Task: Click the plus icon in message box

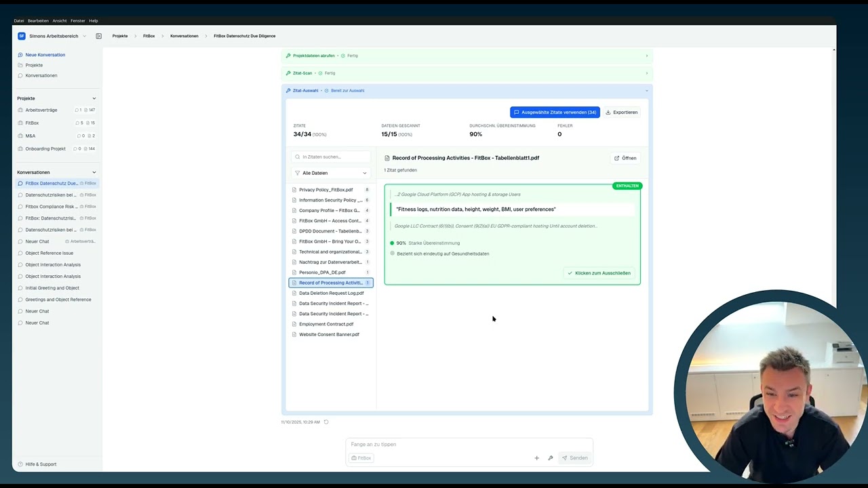Action: pos(536,458)
